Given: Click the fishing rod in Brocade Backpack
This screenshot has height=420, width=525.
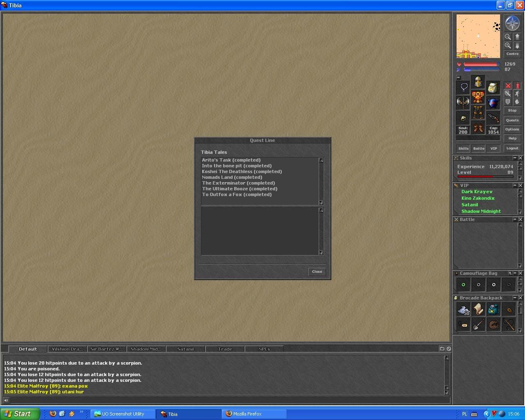Looking at the screenshot, I should pos(509,325).
